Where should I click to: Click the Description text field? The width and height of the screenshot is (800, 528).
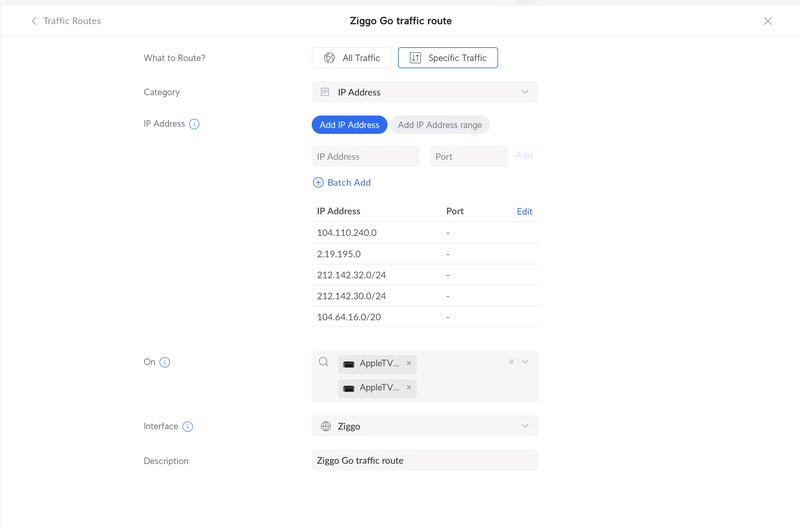coord(424,461)
